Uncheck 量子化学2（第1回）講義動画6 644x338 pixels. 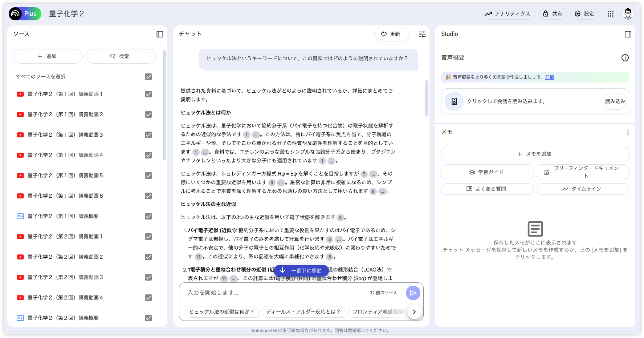click(148, 196)
